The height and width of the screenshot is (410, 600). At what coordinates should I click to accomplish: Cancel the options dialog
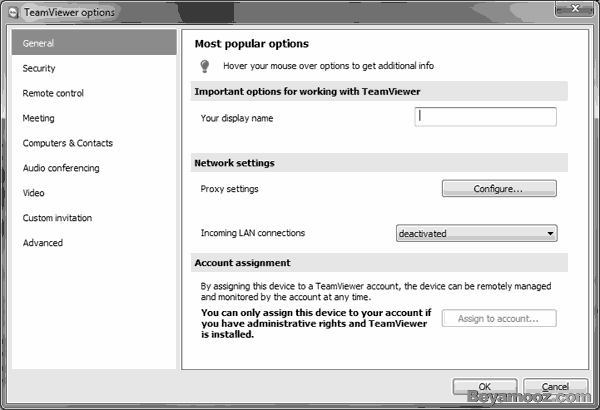pos(554,387)
